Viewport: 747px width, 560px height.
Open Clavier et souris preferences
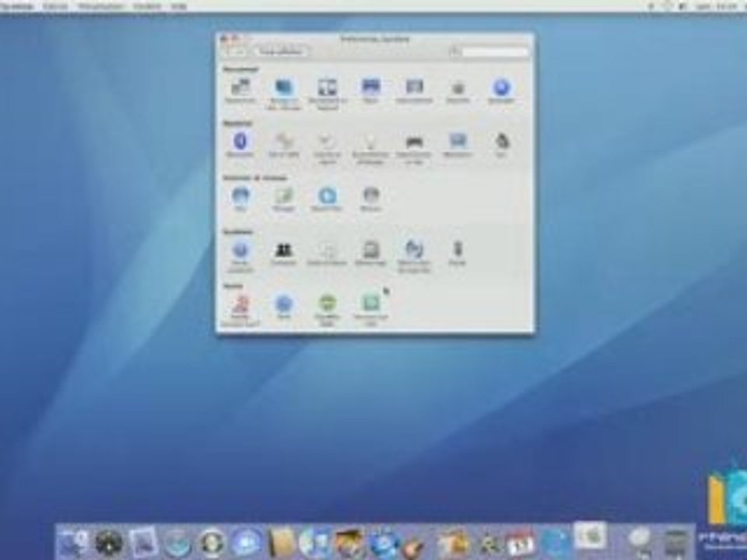click(328, 148)
